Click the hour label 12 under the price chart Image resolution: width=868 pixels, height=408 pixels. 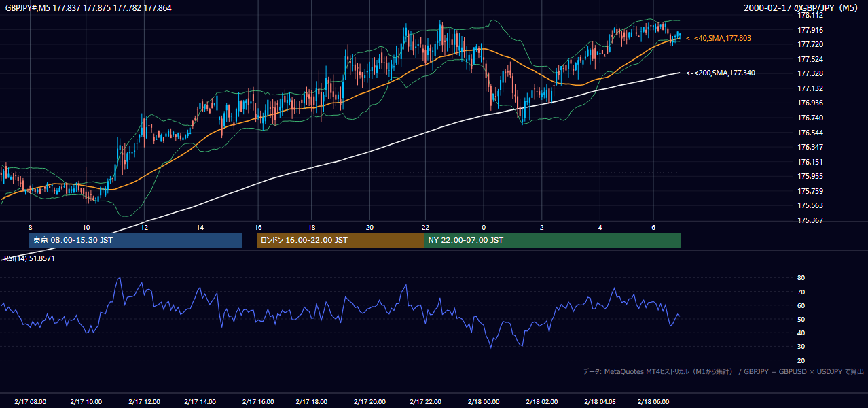tap(144, 227)
